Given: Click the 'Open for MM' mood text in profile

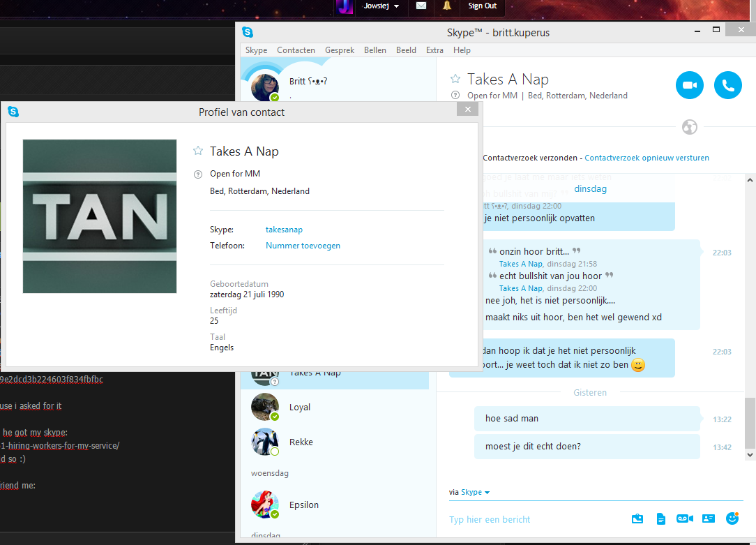Looking at the screenshot, I should coord(235,174).
